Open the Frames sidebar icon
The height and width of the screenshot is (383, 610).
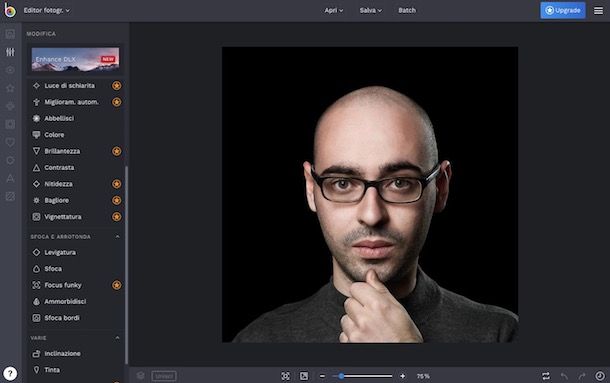point(10,124)
